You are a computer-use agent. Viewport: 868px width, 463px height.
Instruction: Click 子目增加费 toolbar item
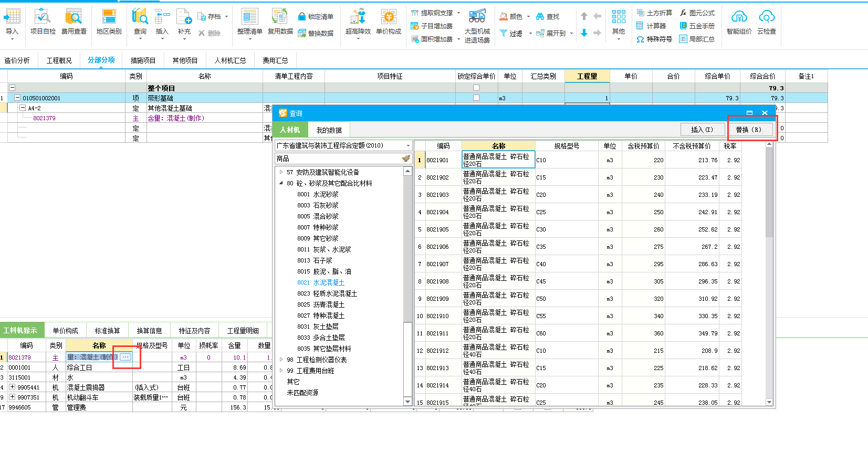coord(432,26)
